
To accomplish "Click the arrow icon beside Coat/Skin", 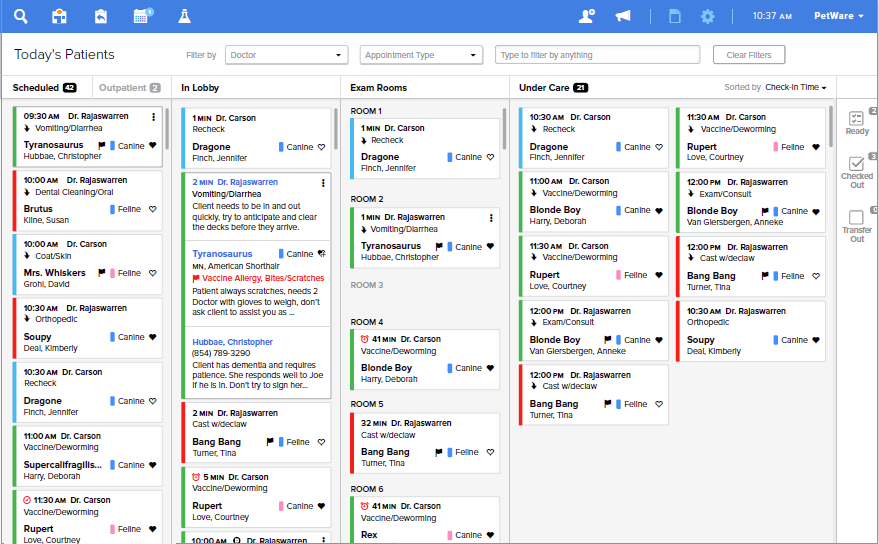I will [x=27, y=256].
